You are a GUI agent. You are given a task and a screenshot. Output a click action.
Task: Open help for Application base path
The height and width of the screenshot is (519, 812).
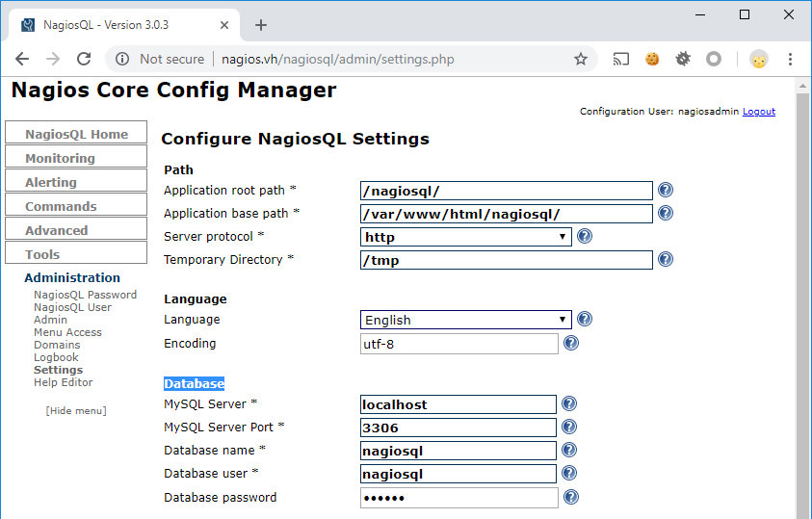click(666, 213)
